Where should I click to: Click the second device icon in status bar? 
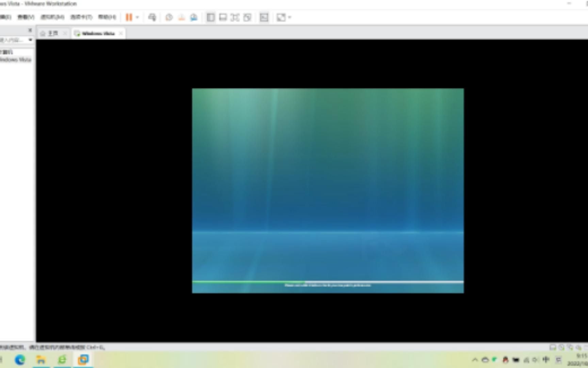tap(561, 347)
